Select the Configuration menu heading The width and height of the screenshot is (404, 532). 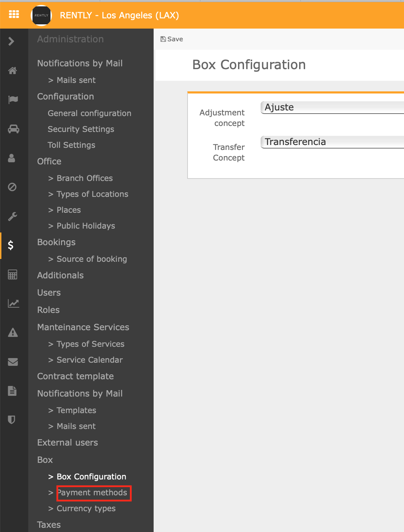coord(66,97)
